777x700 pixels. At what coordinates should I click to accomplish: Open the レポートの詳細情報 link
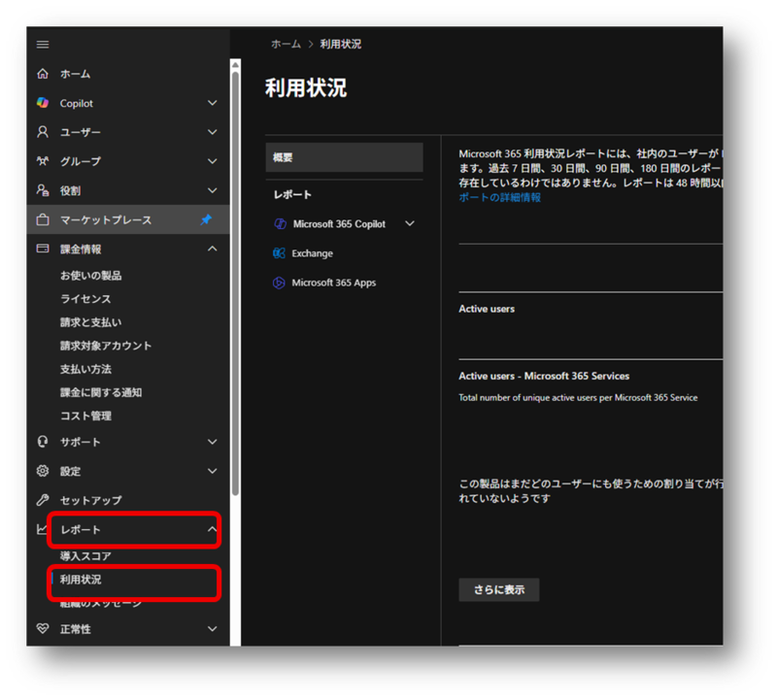[x=499, y=197]
